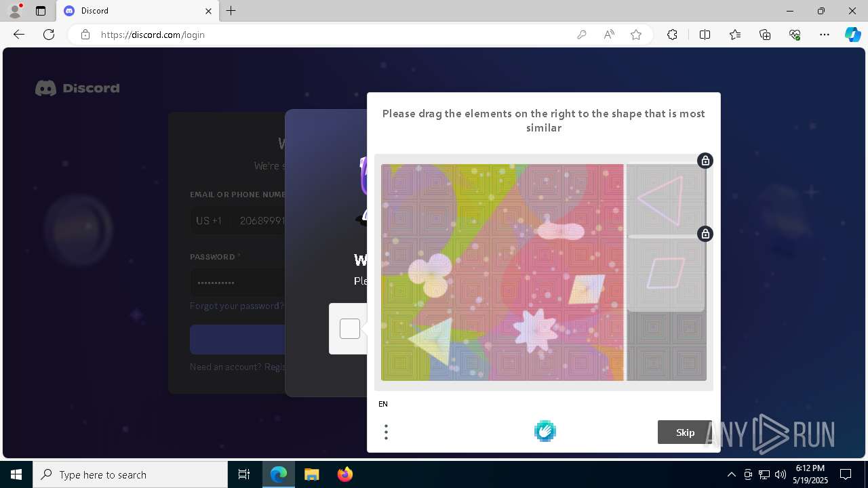Image resolution: width=868 pixels, height=488 pixels.
Task: Refresh the Discord login page
Action: (x=49, y=35)
